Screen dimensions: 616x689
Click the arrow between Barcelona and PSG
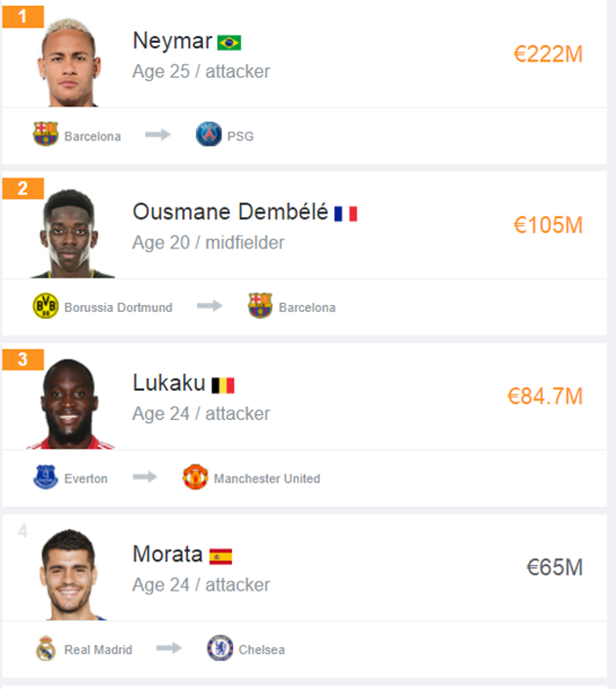click(x=158, y=134)
